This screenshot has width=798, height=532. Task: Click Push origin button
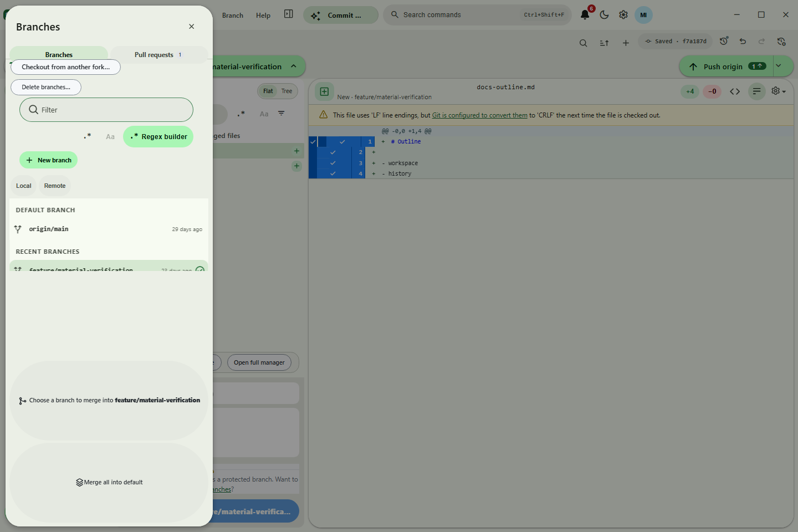tap(725, 66)
